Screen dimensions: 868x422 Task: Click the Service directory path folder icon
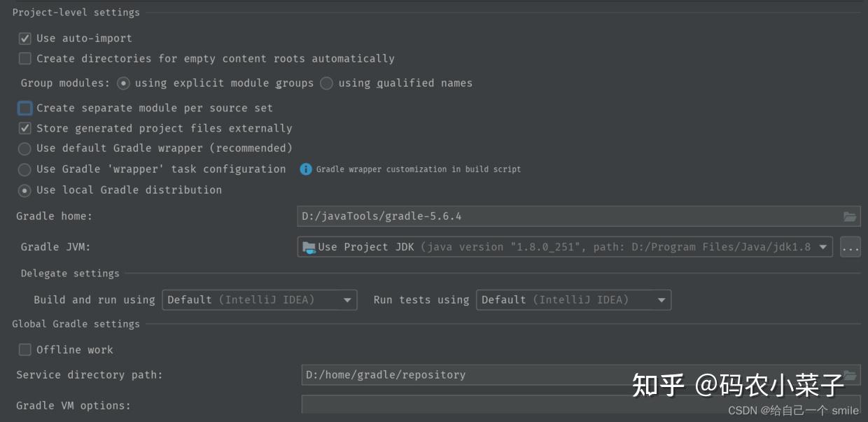850,374
